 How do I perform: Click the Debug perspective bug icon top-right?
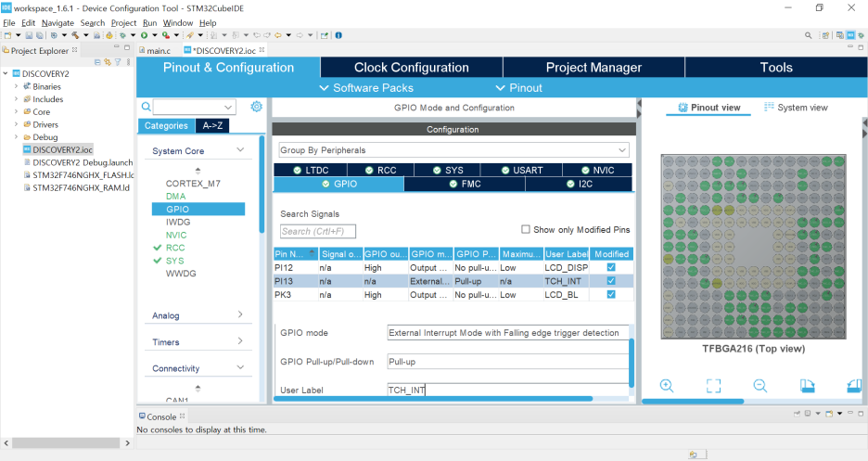[x=861, y=35]
